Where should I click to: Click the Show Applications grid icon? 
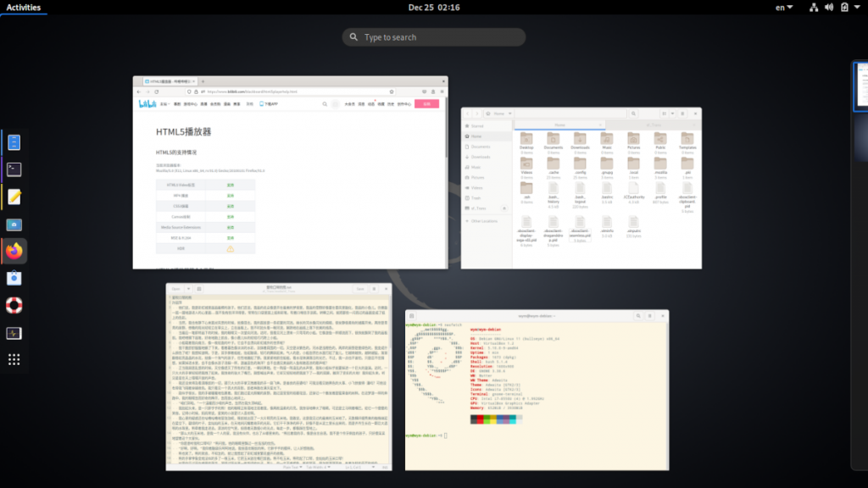point(14,358)
